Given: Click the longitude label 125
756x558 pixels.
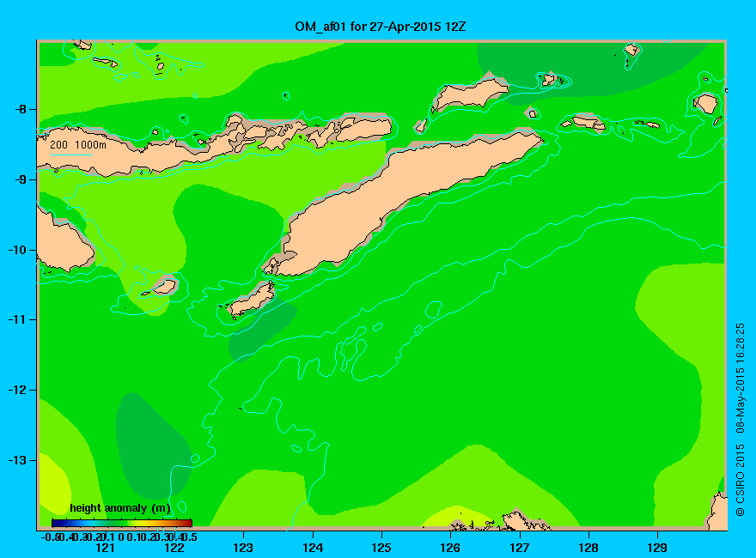Looking at the screenshot, I should tap(381, 548).
